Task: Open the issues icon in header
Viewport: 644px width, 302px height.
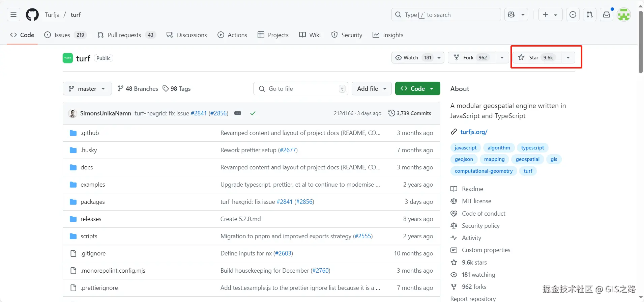Action: (x=573, y=15)
